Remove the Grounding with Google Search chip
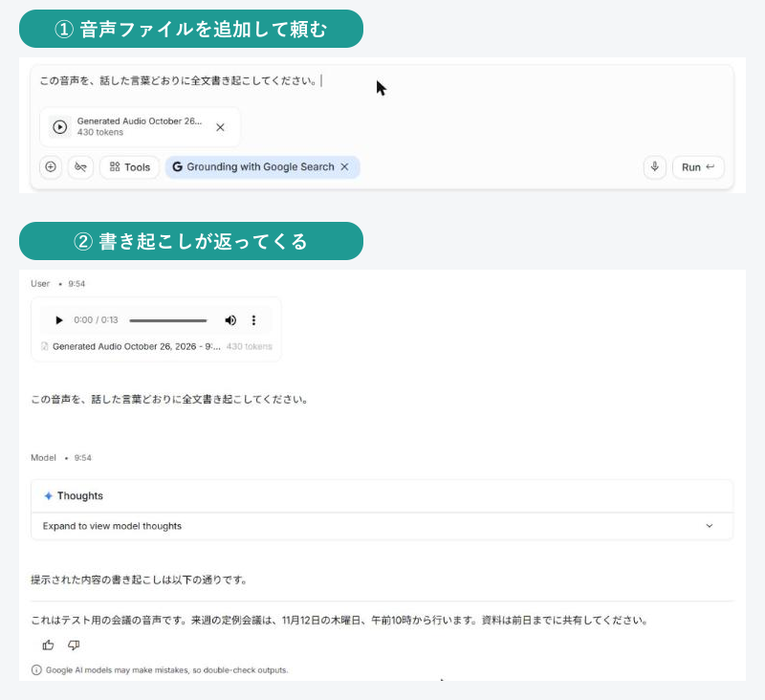The height and width of the screenshot is (700, 765). coord(344,166)
